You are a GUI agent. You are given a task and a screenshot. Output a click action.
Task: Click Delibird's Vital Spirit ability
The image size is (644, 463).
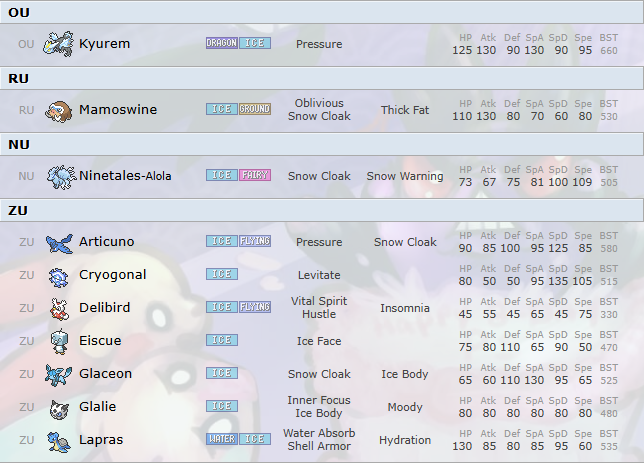[x=319, y=301]
